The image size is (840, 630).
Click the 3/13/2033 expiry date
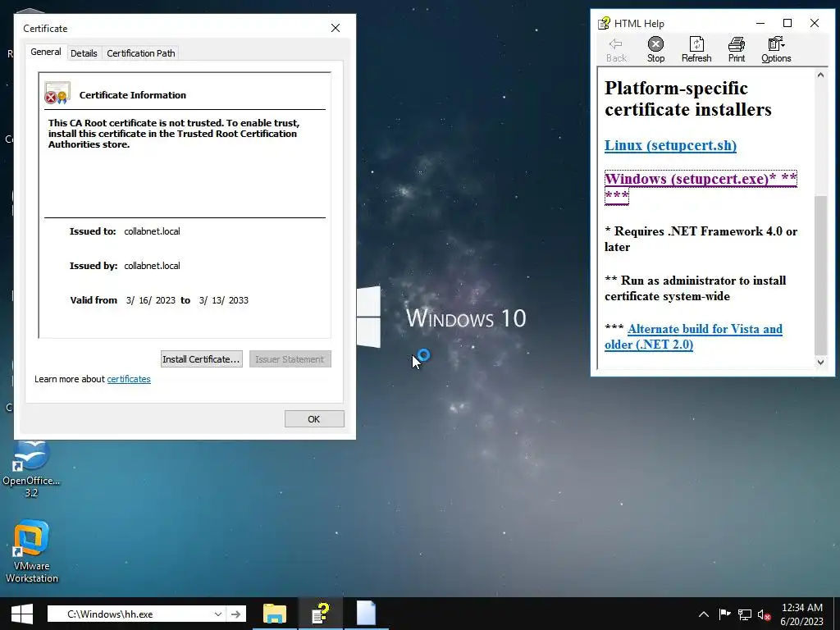click(223, 300)
